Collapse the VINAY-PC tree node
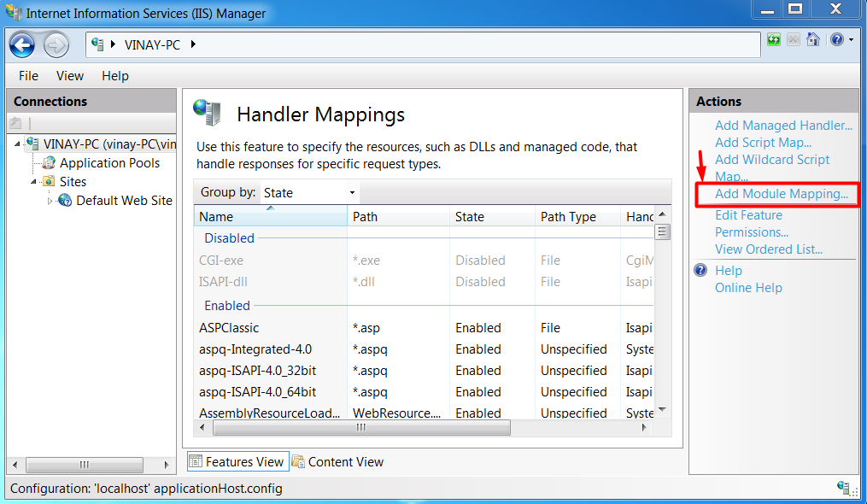Viewport: 867px width, 504px height. coord(17,144)
